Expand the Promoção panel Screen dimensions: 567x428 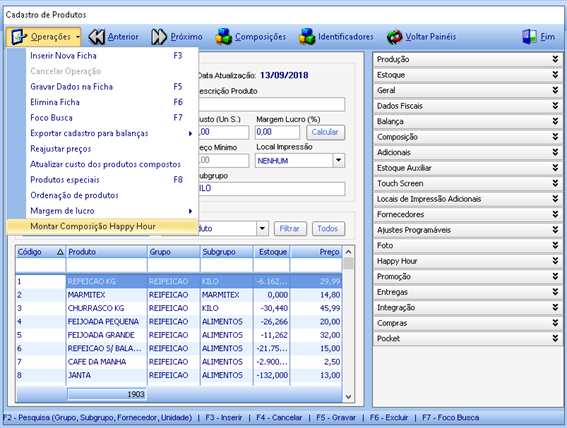(467, 277)
